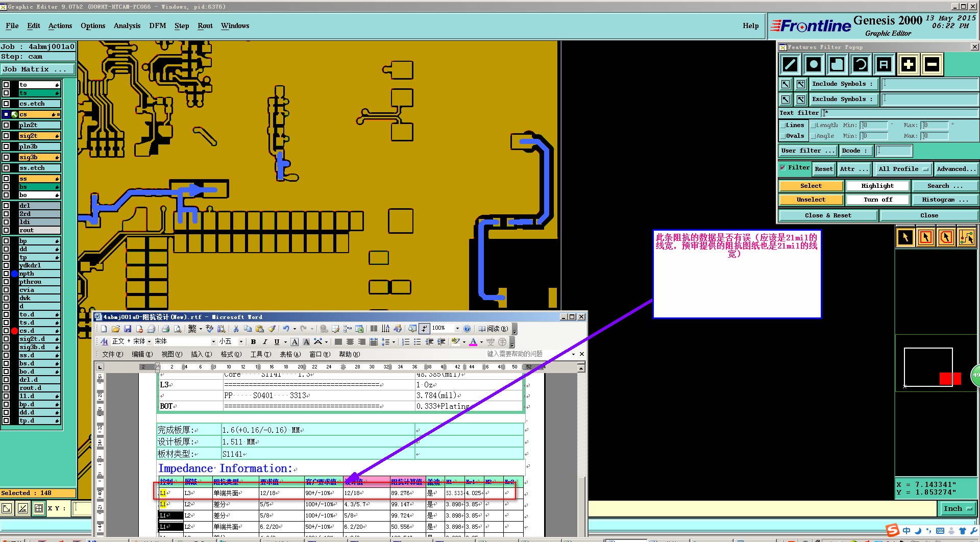
Task: Open the Word underline style dropdown arrow
Action: pyautogui.click(x=285, y=342)
